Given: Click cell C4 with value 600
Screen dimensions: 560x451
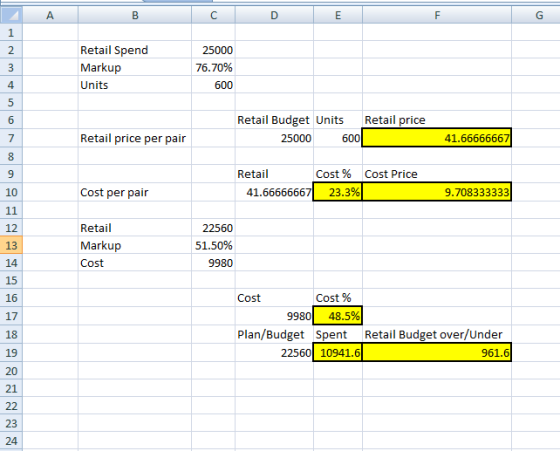Looking at the screenshot, I should pos(213,85).
